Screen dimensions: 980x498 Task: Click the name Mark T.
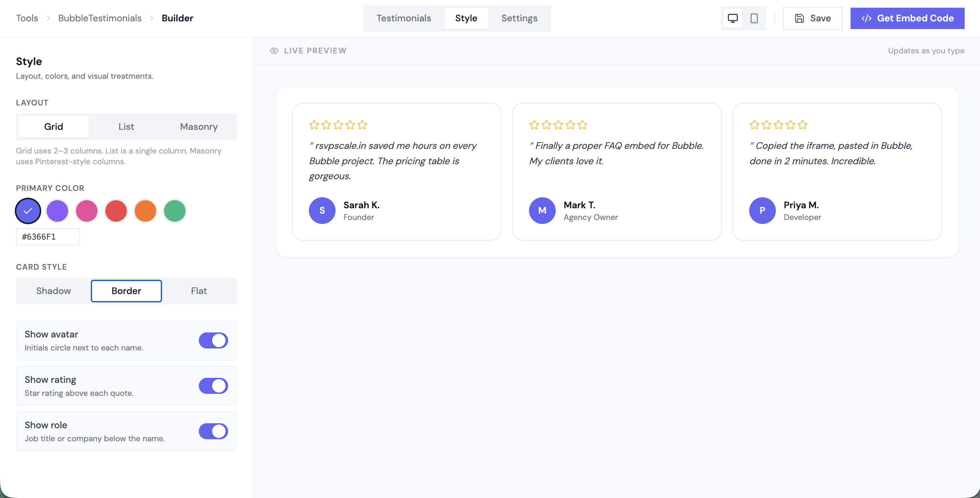coord(579,205)
